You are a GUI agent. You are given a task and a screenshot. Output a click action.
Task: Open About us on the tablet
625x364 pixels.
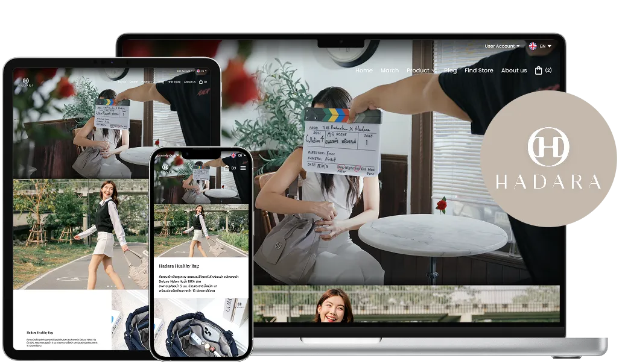189,82
